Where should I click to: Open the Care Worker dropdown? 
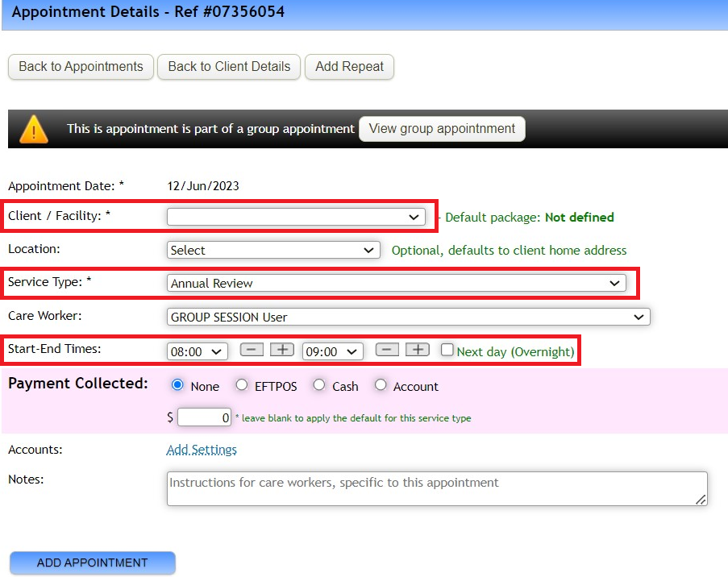point(409,316)
